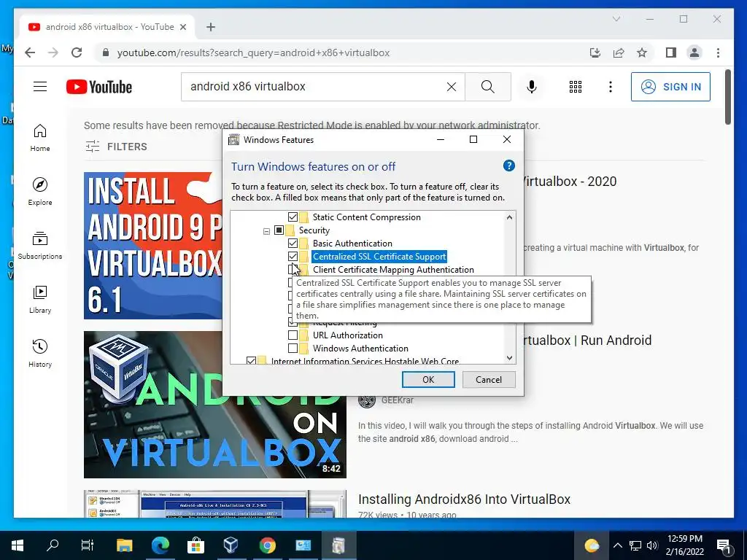Open the Android 9 VirtualBox 6.1 thumbnail
Screen dimensions: 747x560
(x=153, y=246)
